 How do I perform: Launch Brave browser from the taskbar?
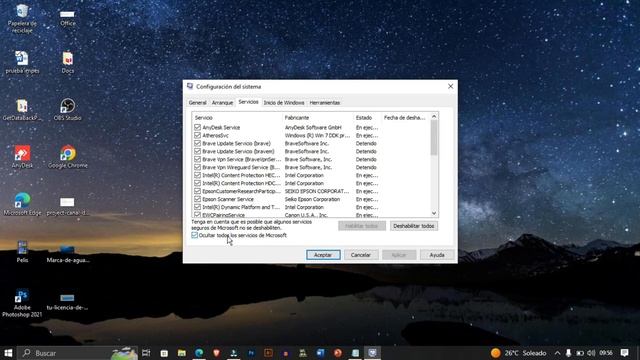(216, 353)
